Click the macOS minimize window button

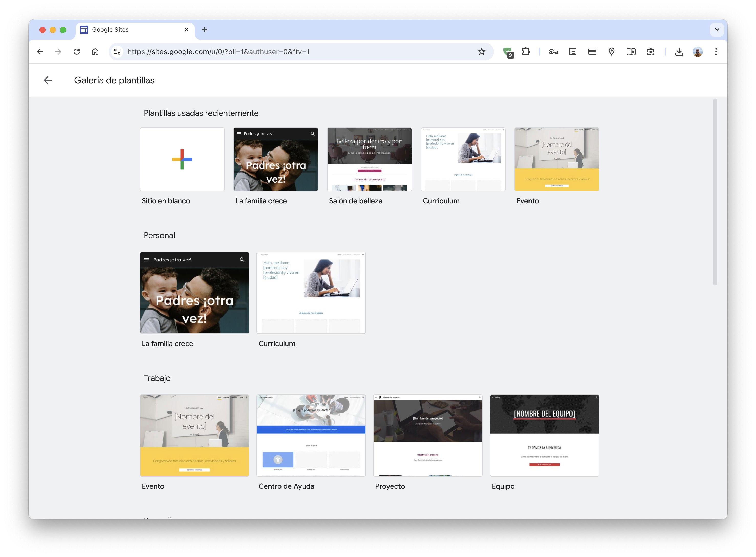coord(53,30)
